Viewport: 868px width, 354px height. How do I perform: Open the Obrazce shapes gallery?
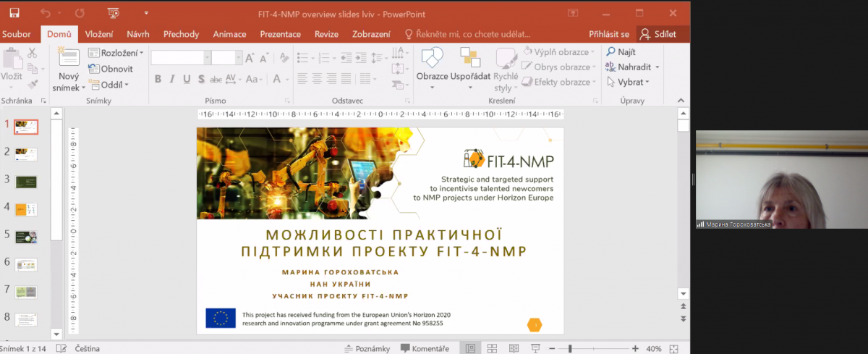pos(432,69)
